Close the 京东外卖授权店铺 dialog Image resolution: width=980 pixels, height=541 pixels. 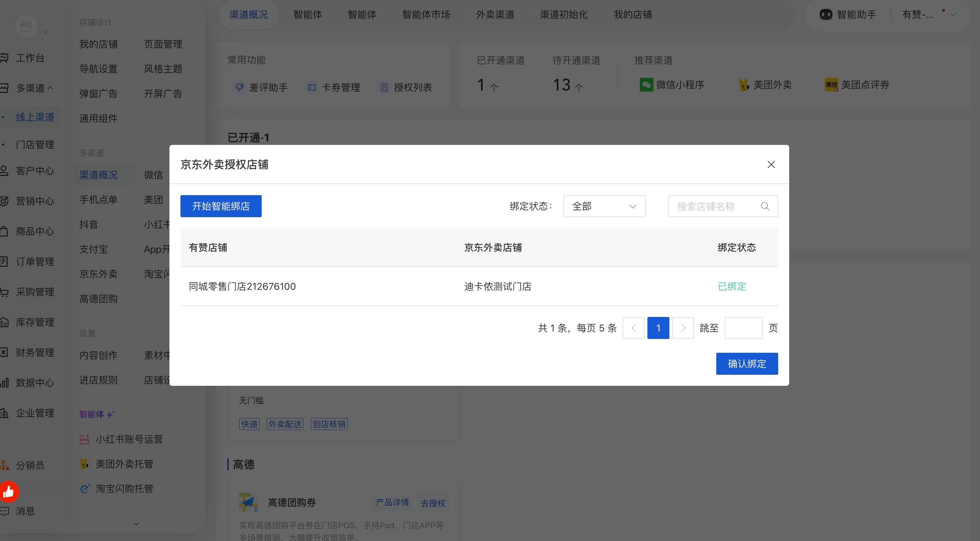(x=771, y=164)
